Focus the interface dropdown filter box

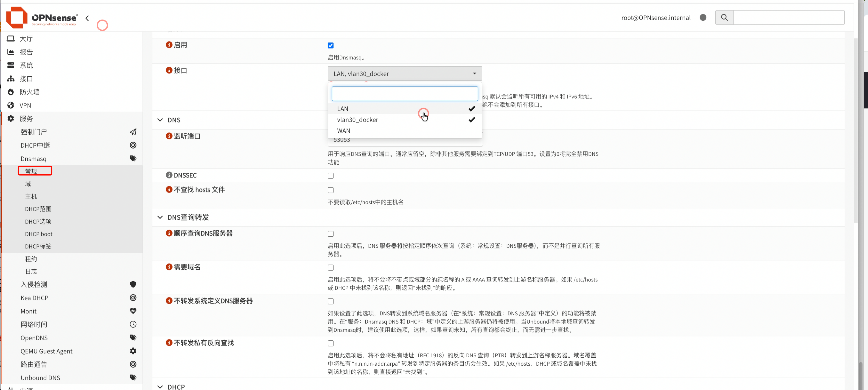coord(405,94)
